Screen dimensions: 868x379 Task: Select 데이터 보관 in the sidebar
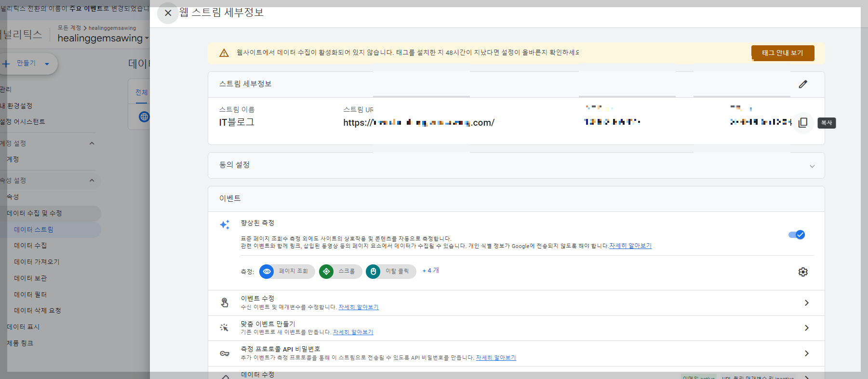click(30, 278)
